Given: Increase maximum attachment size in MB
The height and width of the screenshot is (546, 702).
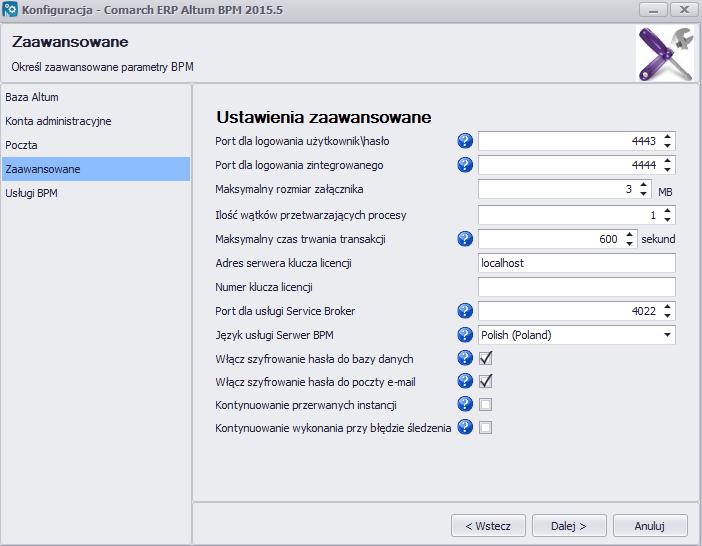Looking at the screenshot, I should click(x=643, y=184).
